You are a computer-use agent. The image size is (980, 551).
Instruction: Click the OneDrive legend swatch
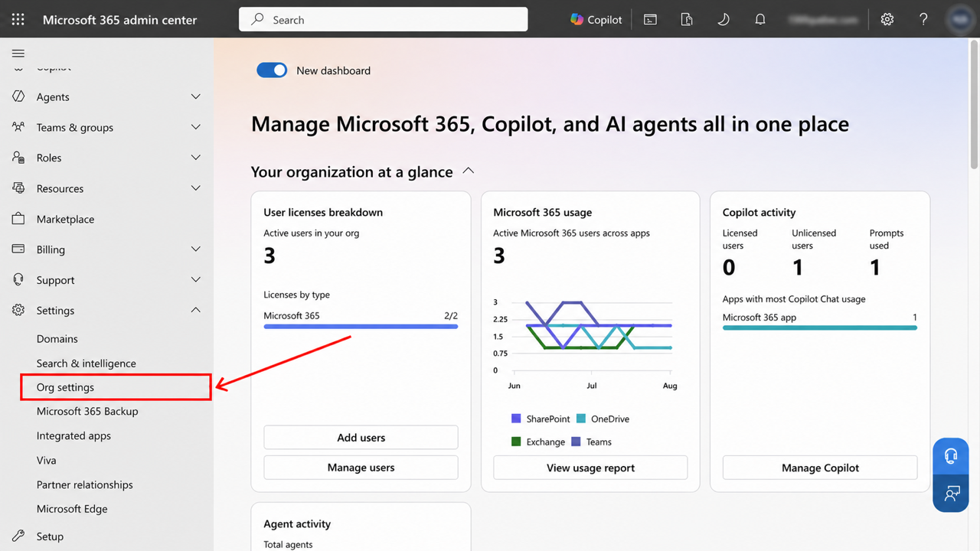click(581, 419)
